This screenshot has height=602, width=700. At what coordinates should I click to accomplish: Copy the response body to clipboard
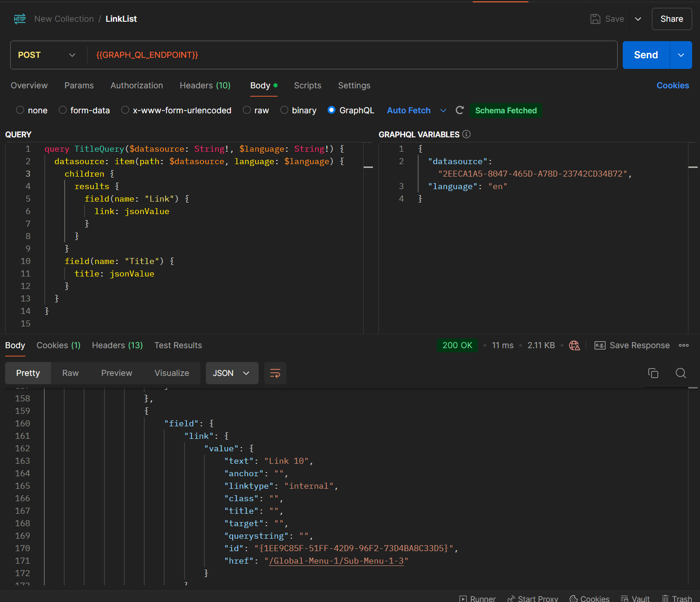coord(653,373)
